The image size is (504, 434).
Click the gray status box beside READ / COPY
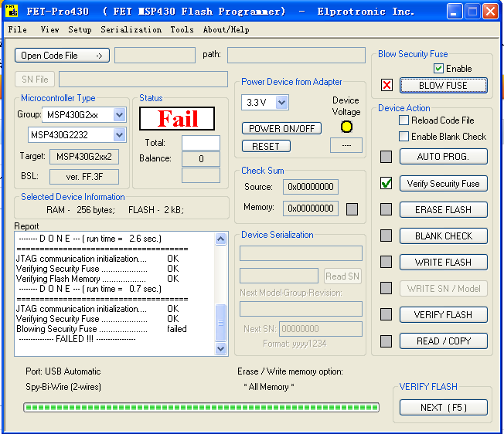coord(386,341)
